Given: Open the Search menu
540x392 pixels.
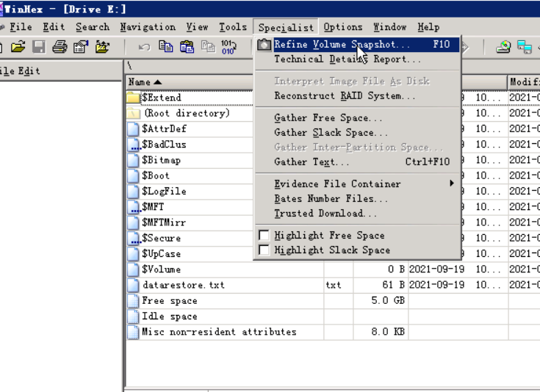Looking at the screenshot, I should click(x=93, y=27).
